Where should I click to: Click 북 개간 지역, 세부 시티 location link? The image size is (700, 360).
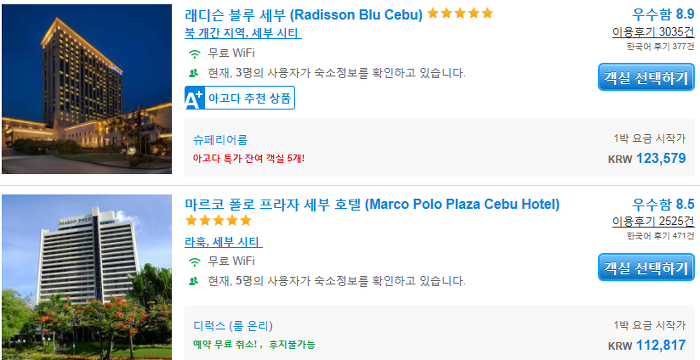pos(243,33)
